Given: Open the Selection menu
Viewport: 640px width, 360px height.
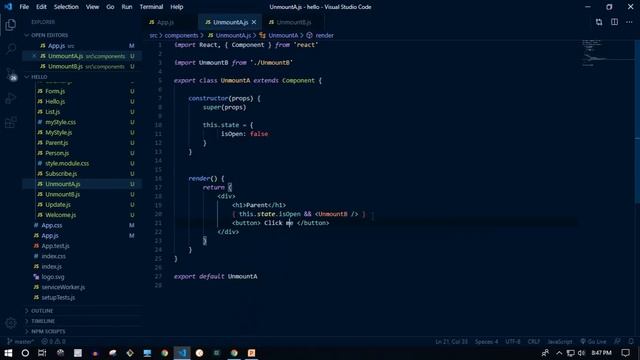Looking at the screenshot, I should point(66,7).
